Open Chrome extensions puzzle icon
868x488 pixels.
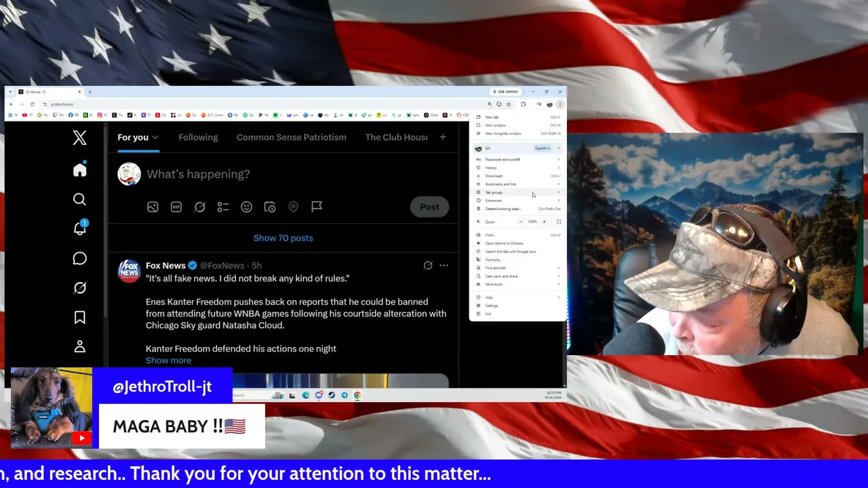523,104
